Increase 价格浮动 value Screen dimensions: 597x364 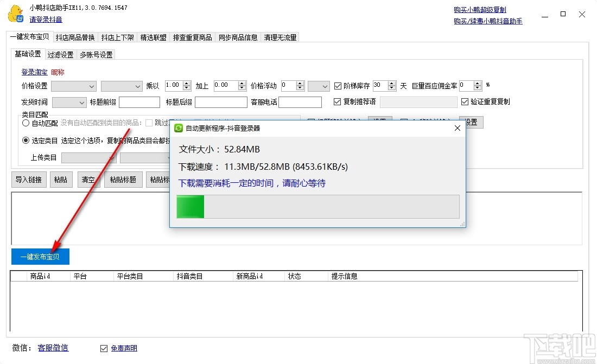pyautogui.click(x=300, y=84)
